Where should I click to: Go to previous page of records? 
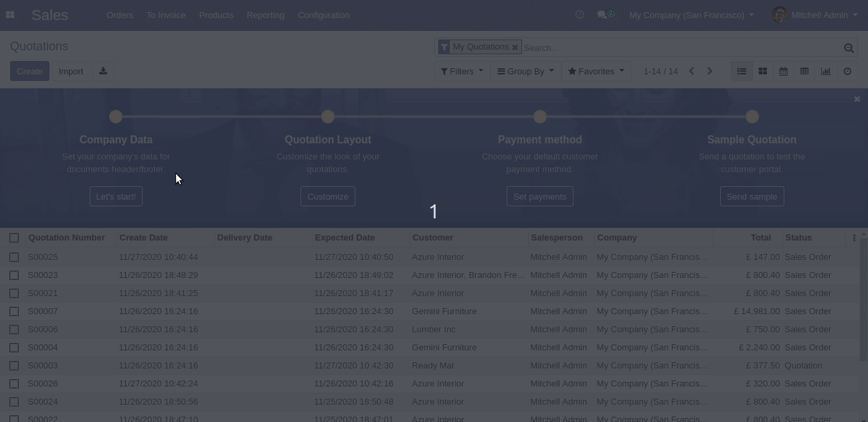692,71
